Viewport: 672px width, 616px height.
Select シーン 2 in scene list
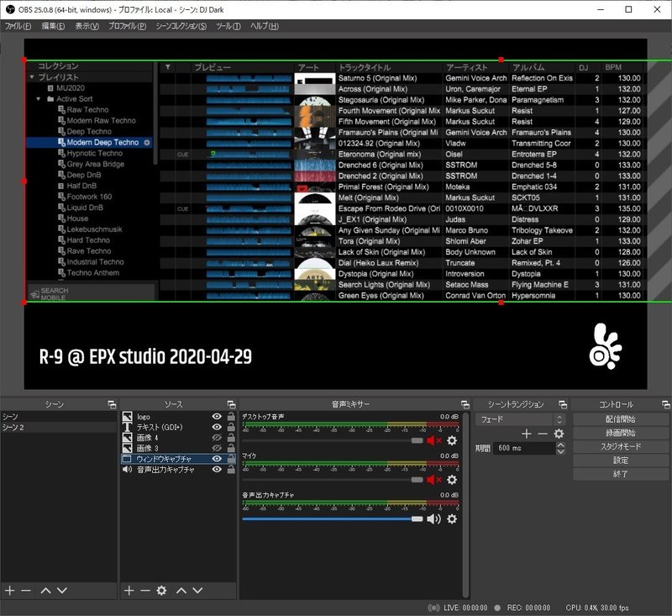click(59, 428)
